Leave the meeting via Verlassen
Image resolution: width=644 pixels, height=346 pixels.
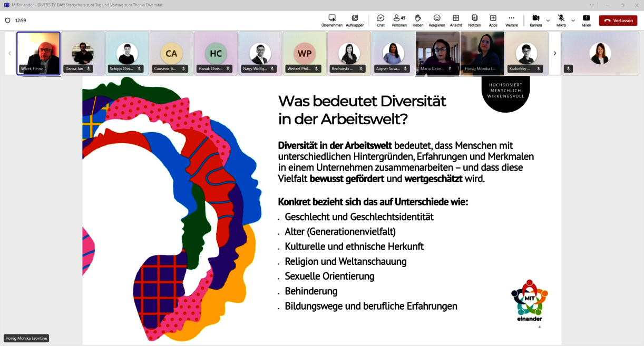[x=618, y=19]
